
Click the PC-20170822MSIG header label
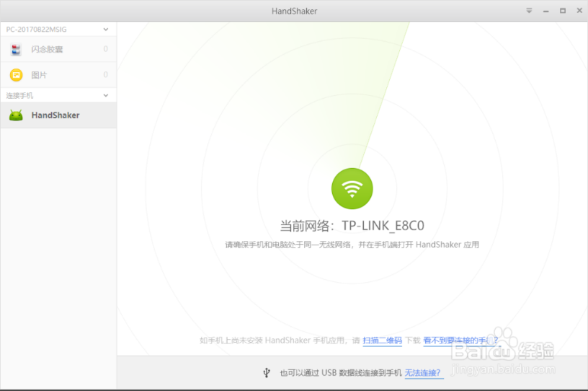pyautogui.click(x=36, y=30)
